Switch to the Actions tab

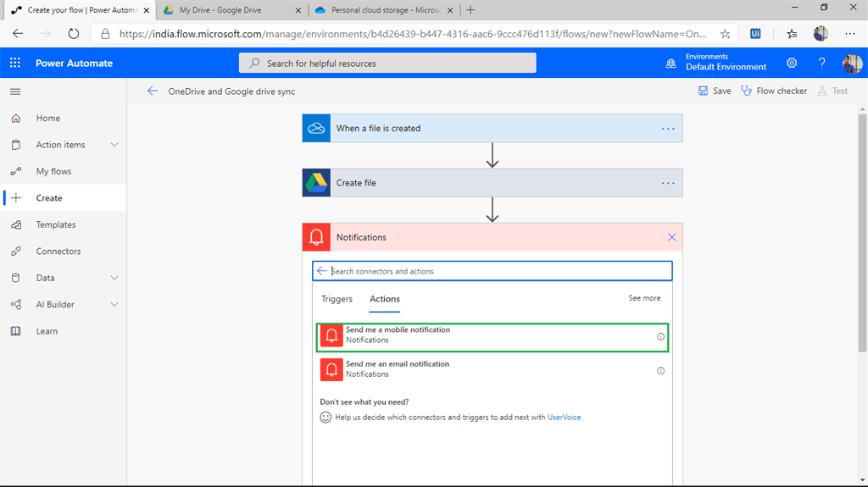click(385, 299)
